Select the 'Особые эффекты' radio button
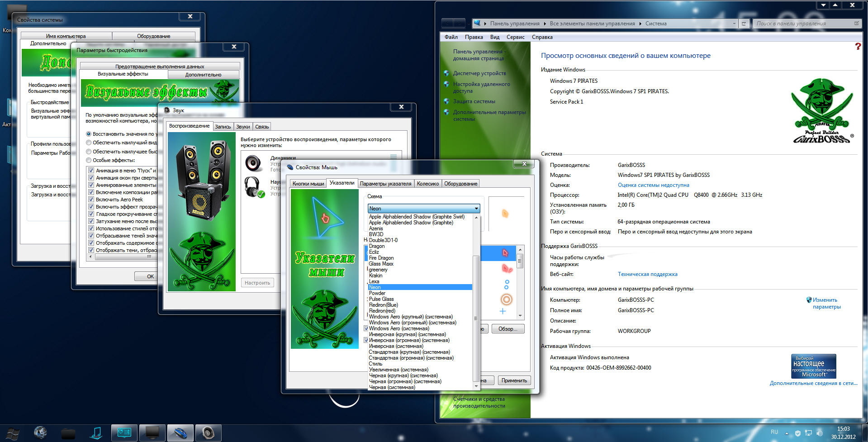Screen dimensions: 868x442 tap(89, 160)
